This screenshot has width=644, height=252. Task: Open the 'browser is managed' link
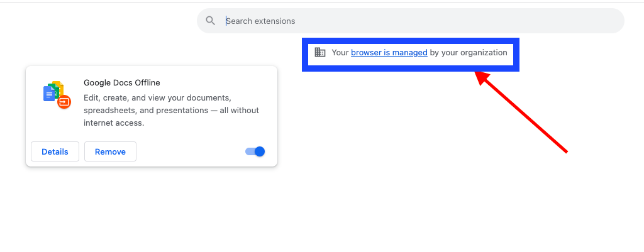389,53
